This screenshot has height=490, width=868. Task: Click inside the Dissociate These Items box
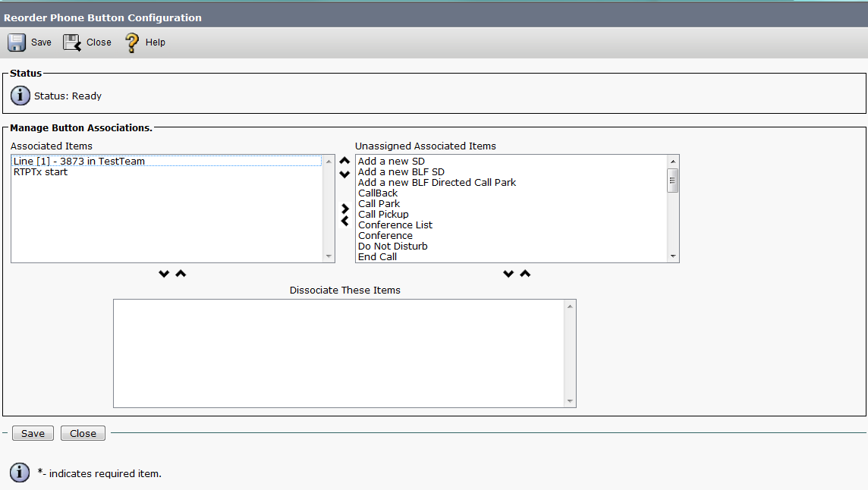pos(339,353)
